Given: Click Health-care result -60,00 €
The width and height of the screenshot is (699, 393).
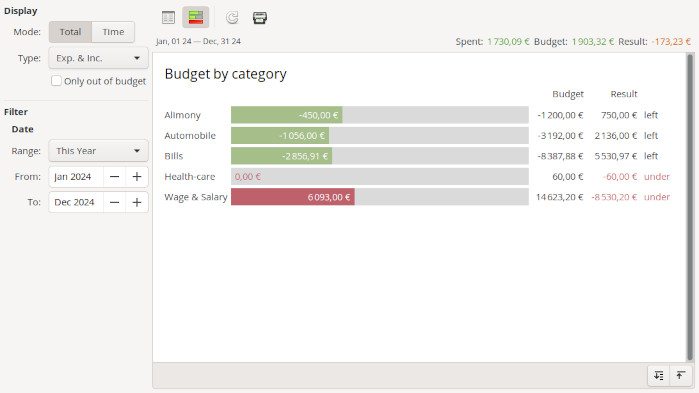Looking at the screenshot, I should pyautogui.click(x=620, y=176).
